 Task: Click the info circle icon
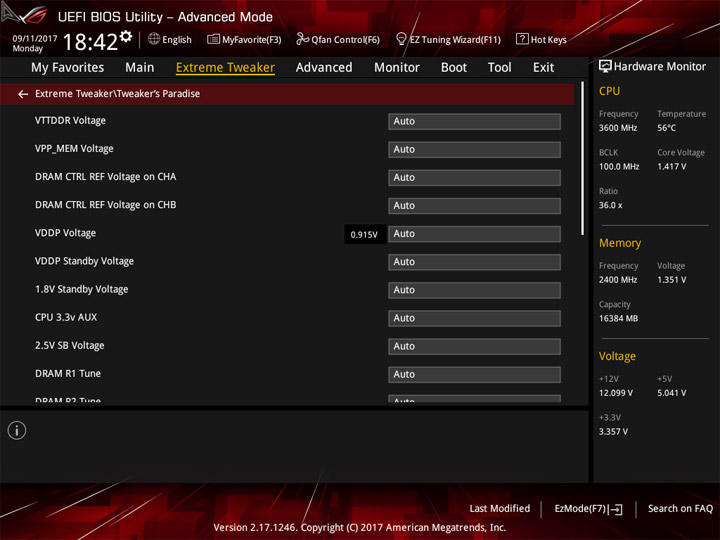pyautogui.click(x=17, y=430)
